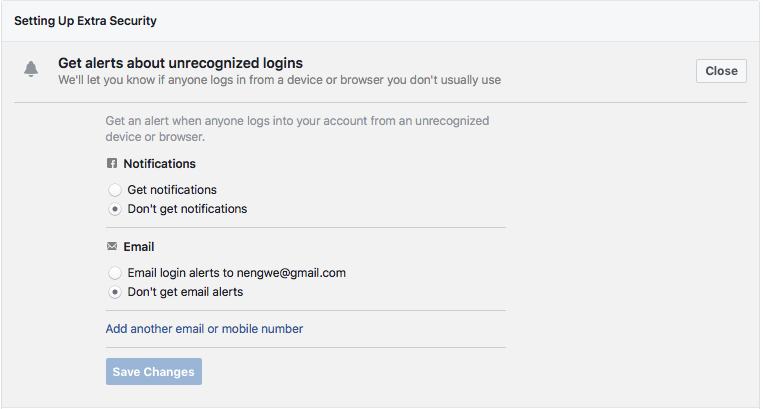Click the Notifications section heading
This screenshot has width=763, height=409.
160,163
